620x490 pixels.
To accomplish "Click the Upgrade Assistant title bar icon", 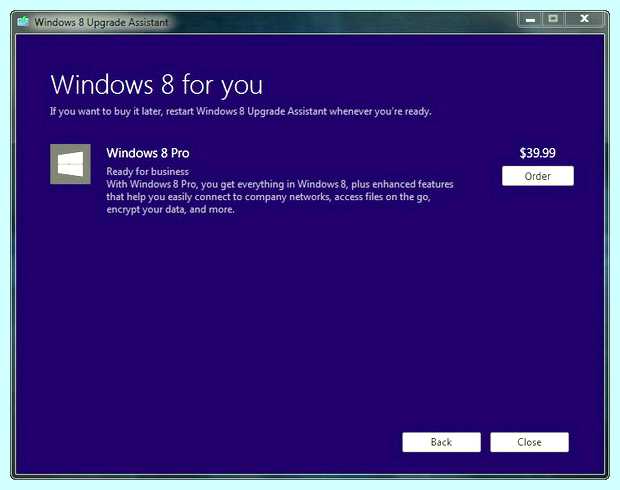I will coord(23,21).
